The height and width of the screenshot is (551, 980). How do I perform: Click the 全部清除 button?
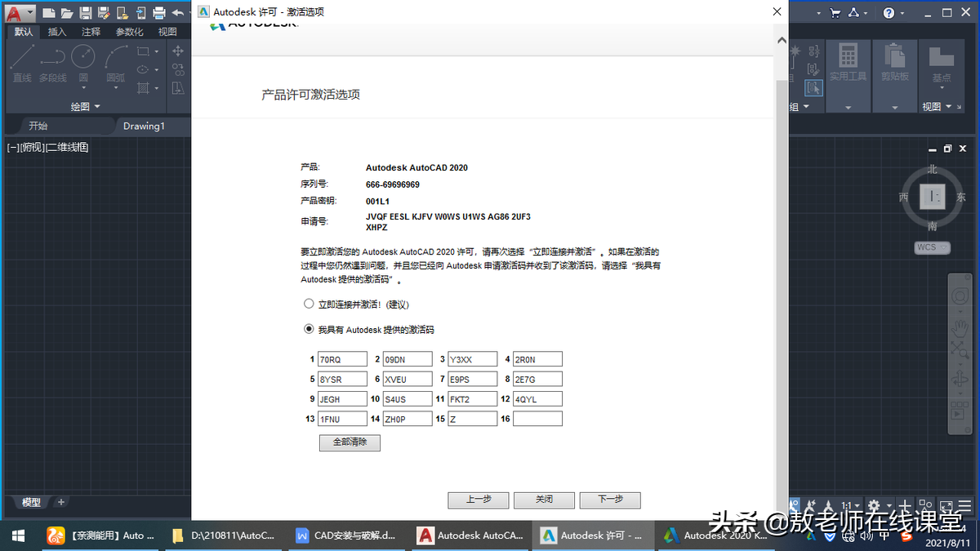350,442
